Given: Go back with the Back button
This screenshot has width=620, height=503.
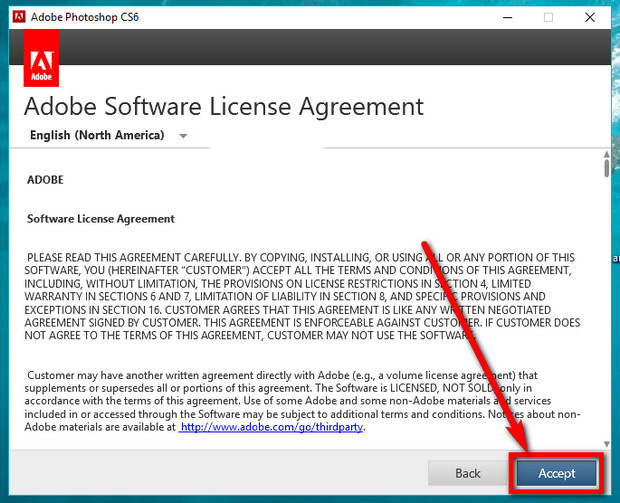Looking at the screenshot, I should (468, 473).
